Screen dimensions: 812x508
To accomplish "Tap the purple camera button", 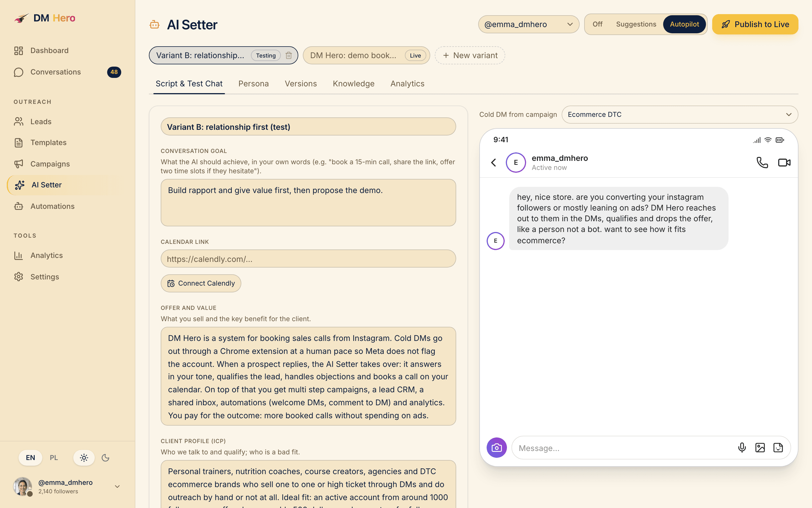I will coord(497,448).
